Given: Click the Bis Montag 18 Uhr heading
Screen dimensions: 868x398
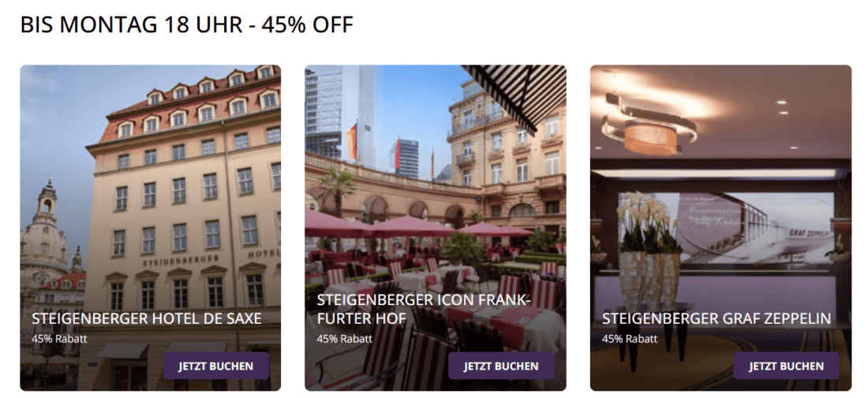Looking at the screenshot, I should click(x=186, y=25).
